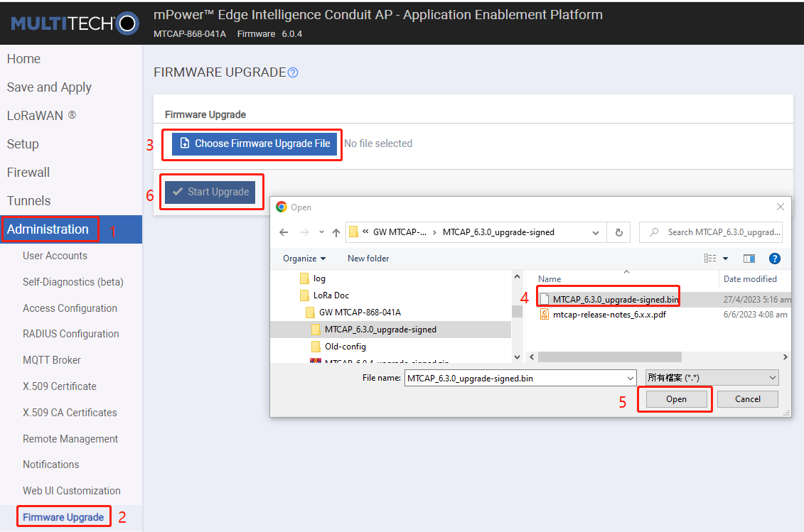This screenshot has height=532, width=804.
Task: Go back with the dialog's left arrow
Action: click(284, 233)
